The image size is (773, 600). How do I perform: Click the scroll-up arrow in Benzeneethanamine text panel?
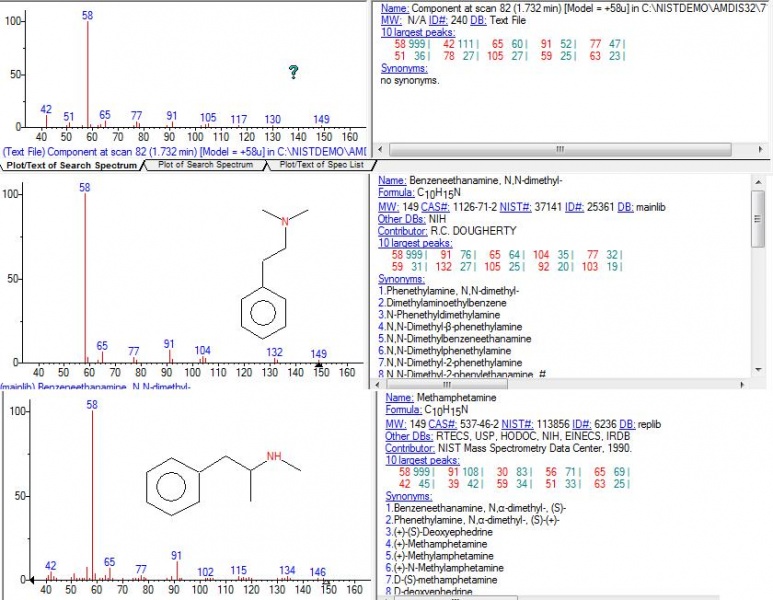[757, 181]
